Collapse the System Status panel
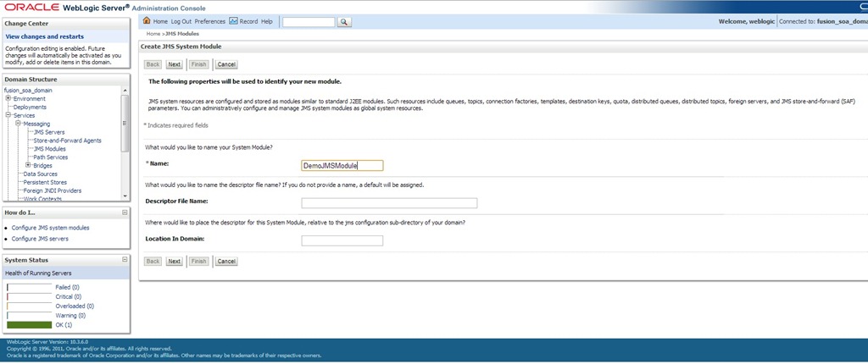 point(125,260)
